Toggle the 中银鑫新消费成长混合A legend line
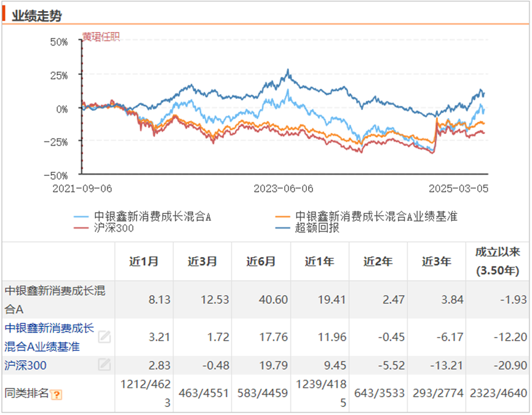Viewport: 532px width, 415px height. tap(143, 216)
